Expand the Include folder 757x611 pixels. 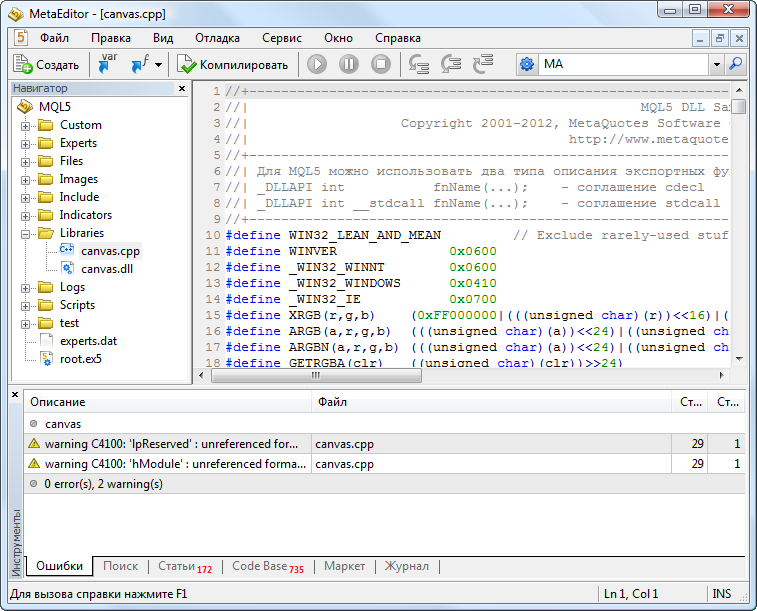tap(26, 198)
